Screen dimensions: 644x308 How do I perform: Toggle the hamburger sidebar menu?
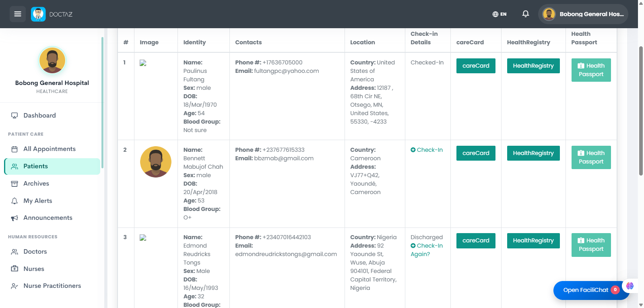(18, 14)
